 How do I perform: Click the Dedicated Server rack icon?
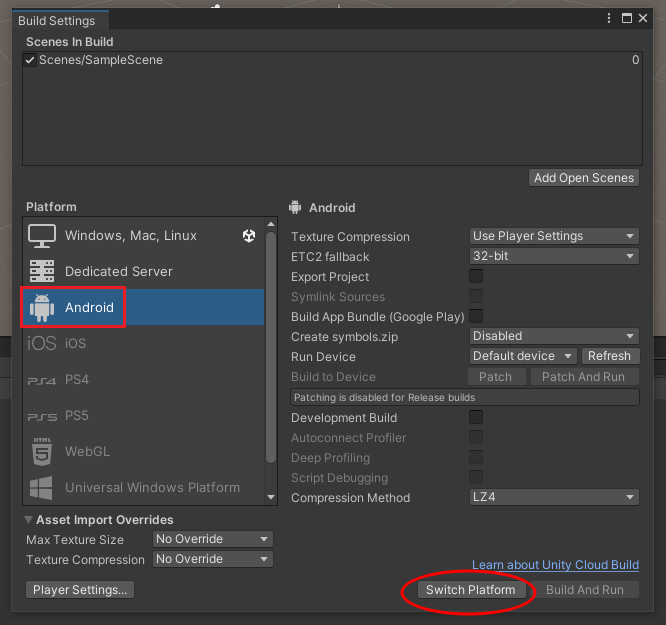tap(42, 271)
